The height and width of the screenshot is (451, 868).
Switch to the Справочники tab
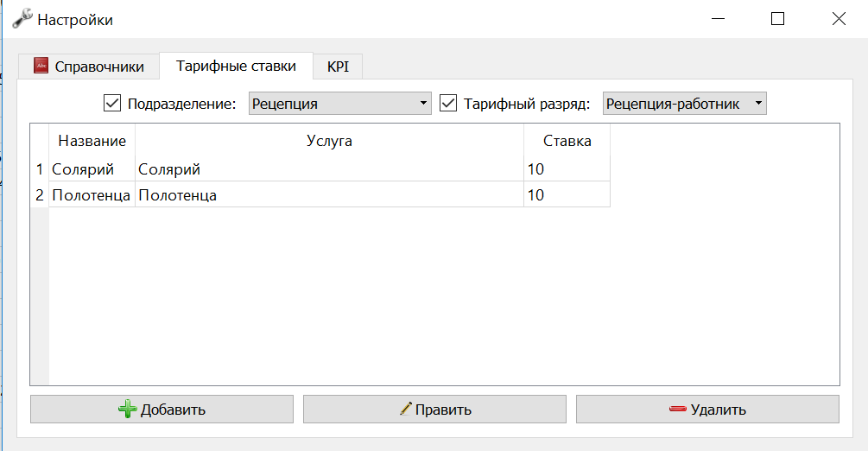[89, 67]
